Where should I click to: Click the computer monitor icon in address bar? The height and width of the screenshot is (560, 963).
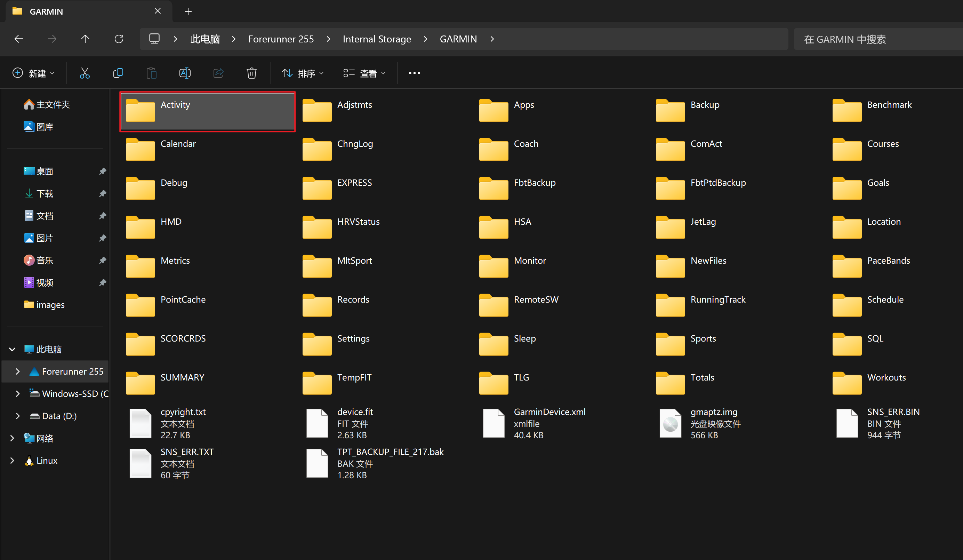[x=154, y=39]
